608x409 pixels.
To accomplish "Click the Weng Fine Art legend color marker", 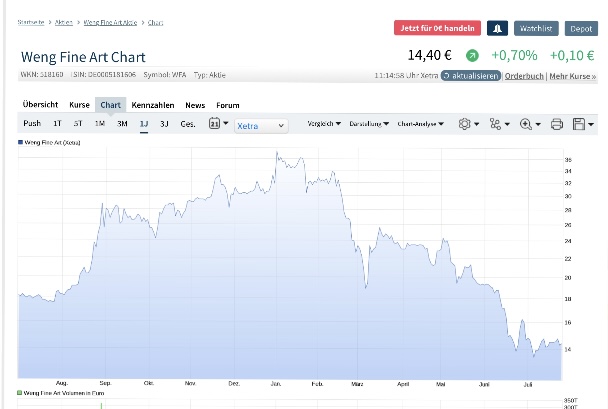I will pyautogui.click(x=20, y=143).
